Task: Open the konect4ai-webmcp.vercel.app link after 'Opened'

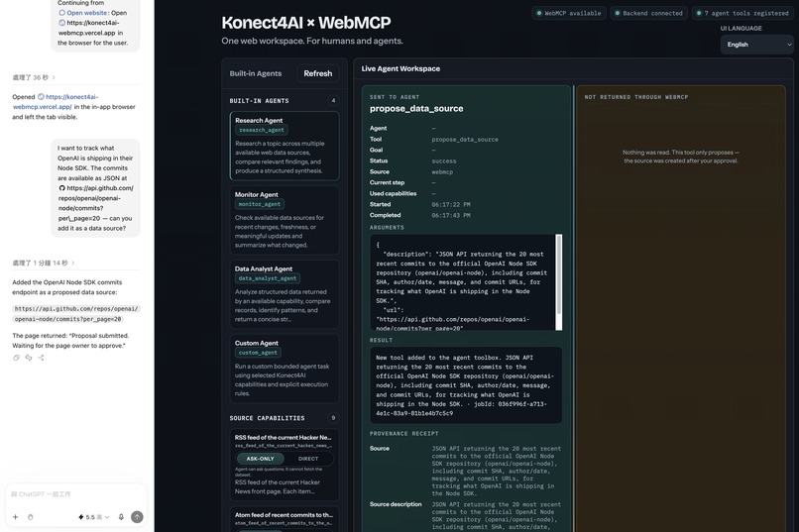Action: coord(56,102)
